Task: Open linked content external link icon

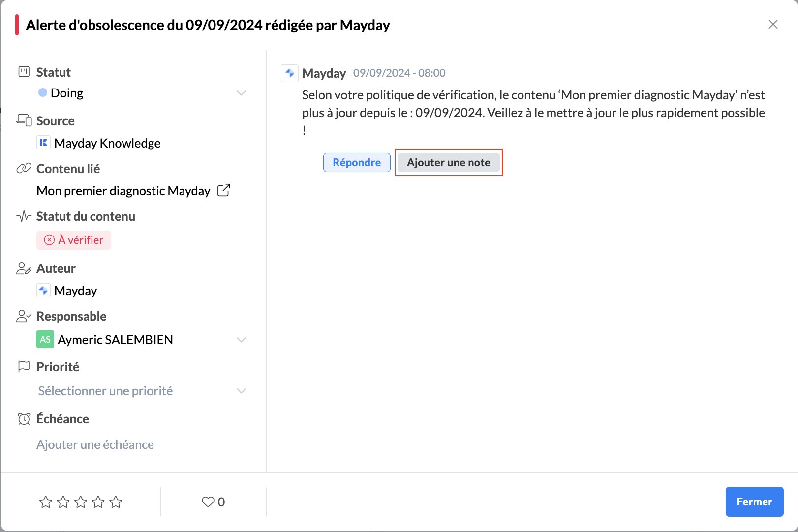Action: 224,190
